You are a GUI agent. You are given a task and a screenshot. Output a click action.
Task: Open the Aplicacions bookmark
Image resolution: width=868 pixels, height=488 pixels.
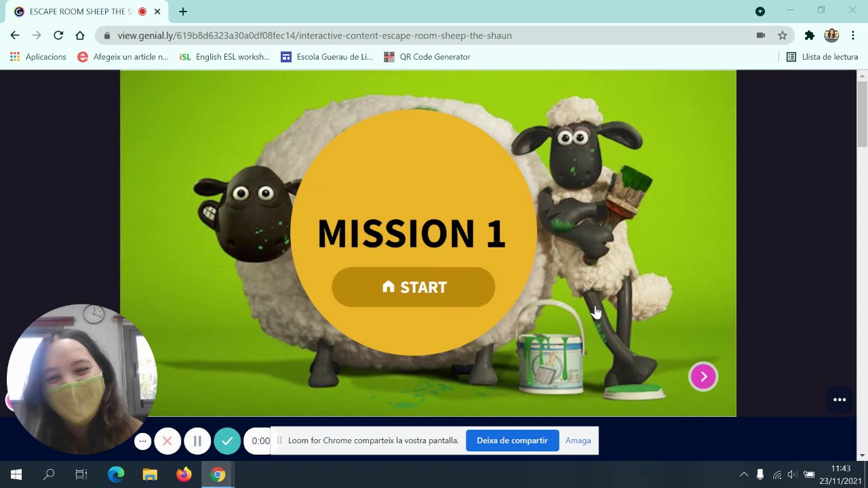[38, 57]
